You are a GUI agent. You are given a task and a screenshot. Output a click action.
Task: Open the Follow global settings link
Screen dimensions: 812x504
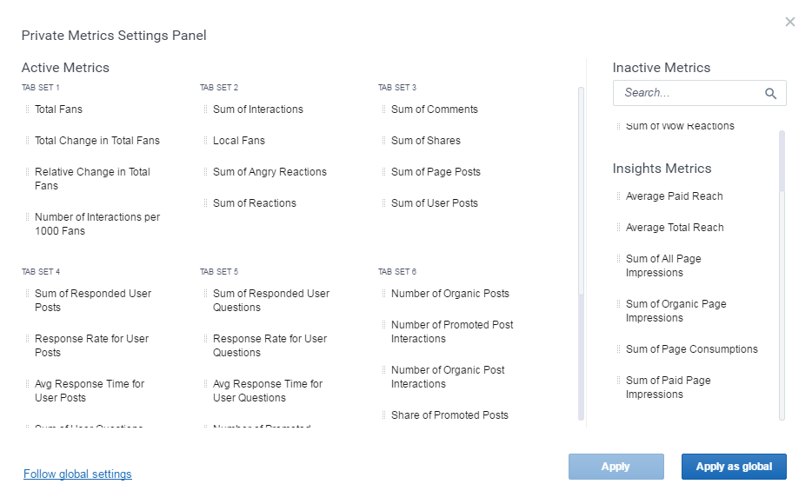tap(77, 474)
